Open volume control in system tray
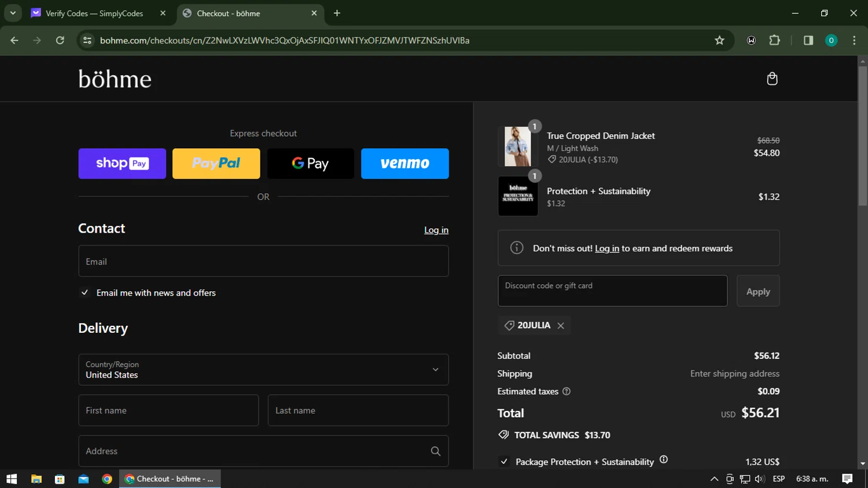Viewport: 868px width, 488px height. 760,479
